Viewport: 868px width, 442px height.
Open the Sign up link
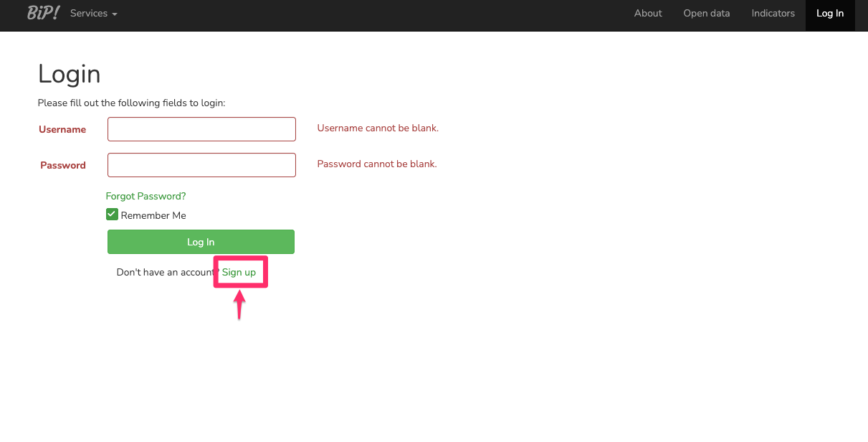click(x=239, y=273)
